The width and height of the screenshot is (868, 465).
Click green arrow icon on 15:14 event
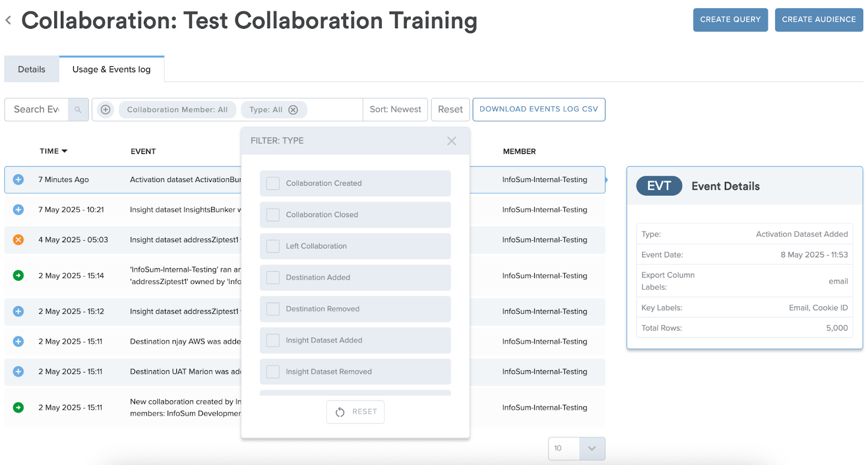coord(18,275)
